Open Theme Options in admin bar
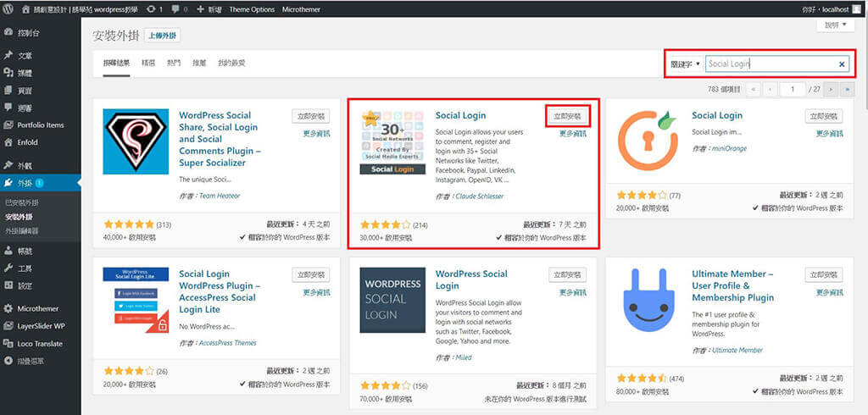Screen dimensions: 868x415 [x=251, y=9]
